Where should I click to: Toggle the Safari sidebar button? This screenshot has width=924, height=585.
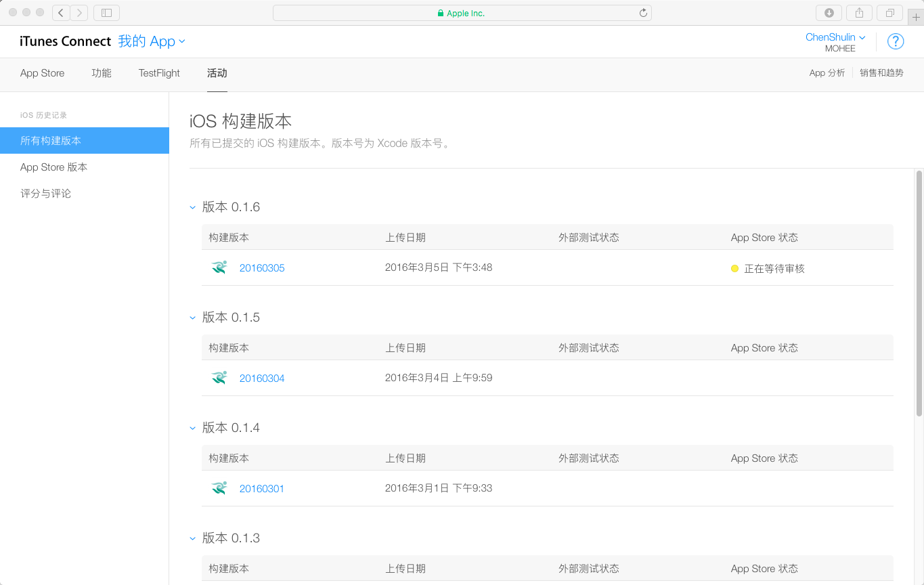[x=106, y=12]
